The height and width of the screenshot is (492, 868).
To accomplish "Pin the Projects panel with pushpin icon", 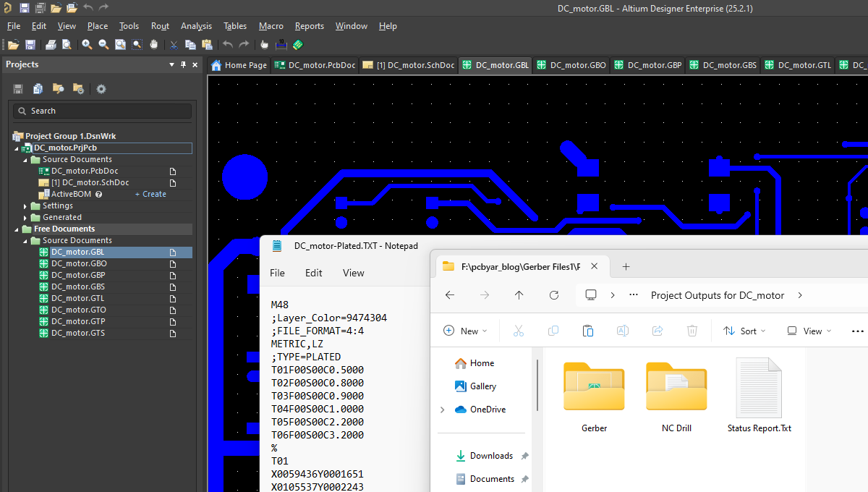I will pos(184,64).
